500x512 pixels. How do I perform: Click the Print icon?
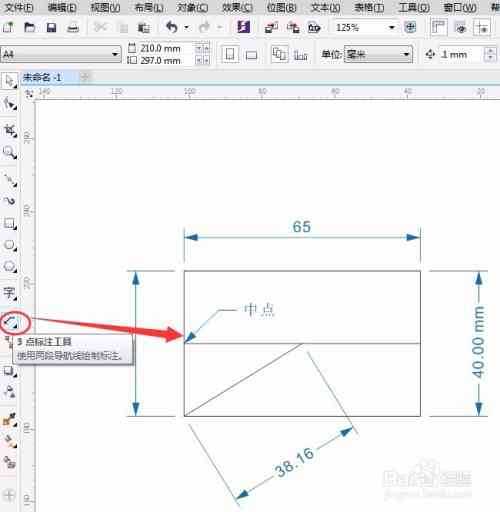73,28
